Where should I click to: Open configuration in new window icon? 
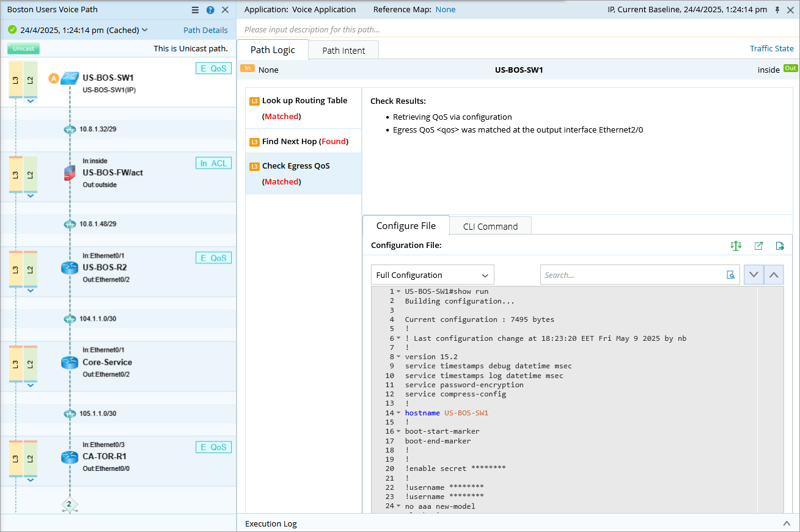(x=758, y=246)
